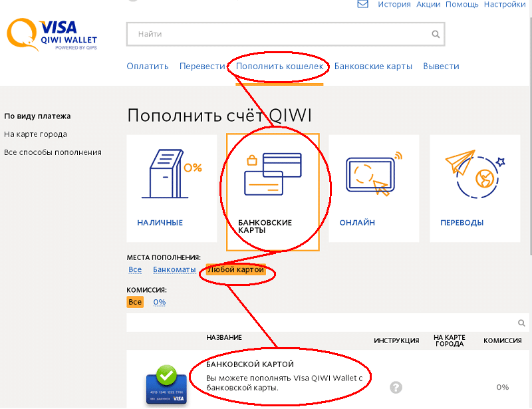Filter places by Любой картой
532x409 pixels.
pyautogui.click(x=236, y=269)
